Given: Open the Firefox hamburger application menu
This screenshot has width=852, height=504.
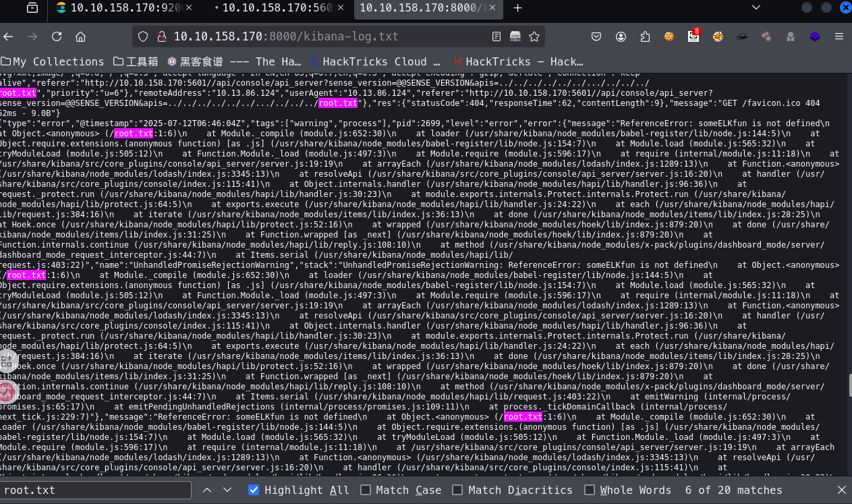Looking at the screenshot, I should click(839, 36).
